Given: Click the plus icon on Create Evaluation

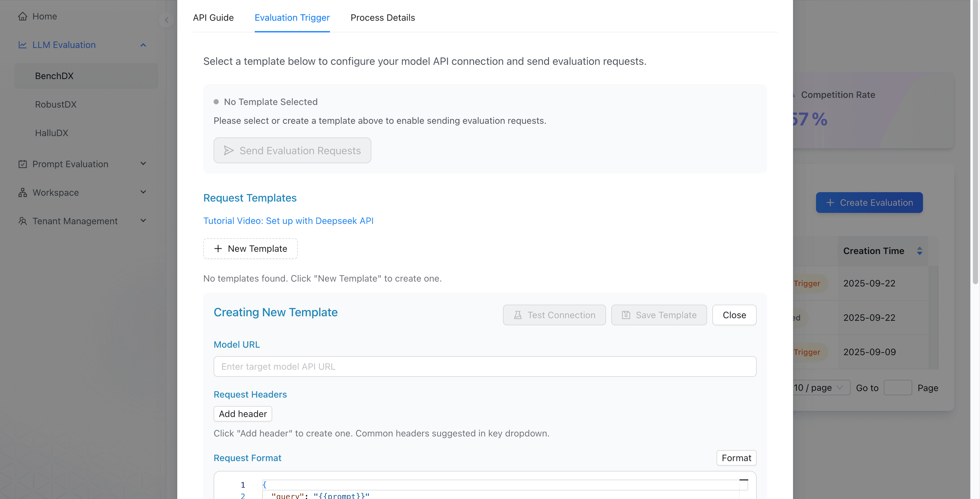Looking at the screenshot, I should tap(830, 203).
